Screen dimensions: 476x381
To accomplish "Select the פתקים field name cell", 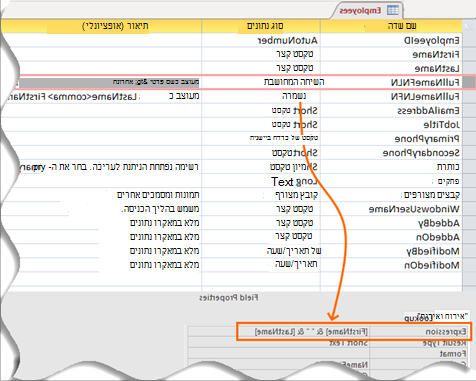I will pos(391,181).
